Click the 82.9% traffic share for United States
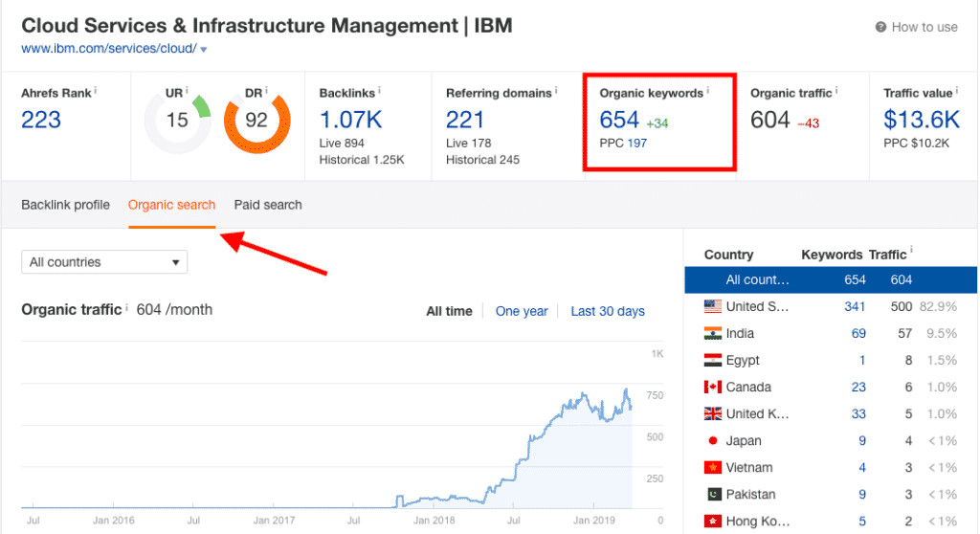The width and height of the screenshot is (980, 534). 938,307
